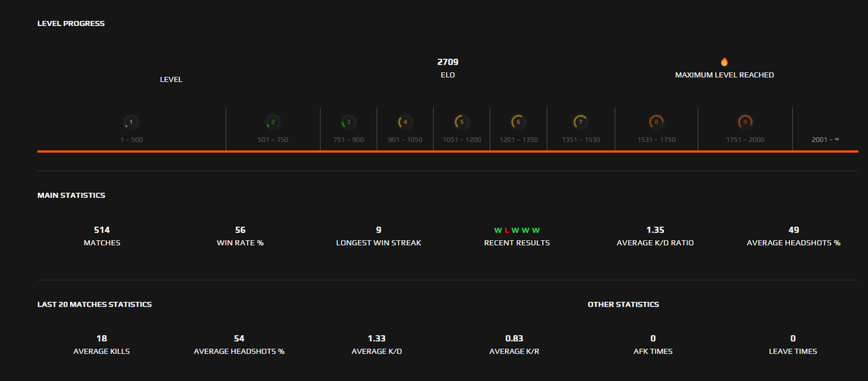The height and width of the screenshot is (381, 868).
Task: Select the level 7 badge icon
Action: 580,122
